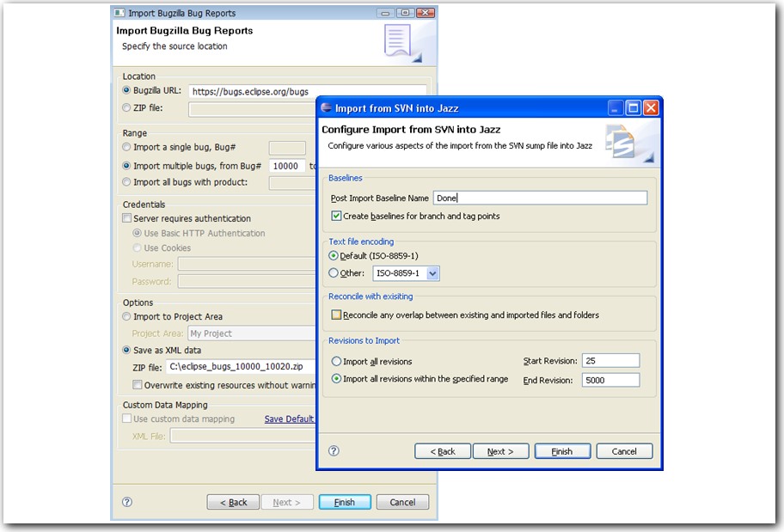Viewport: 784px width, 532px height.
Task: Click Finish in the SVN import dialog
Action: [561, 451]
